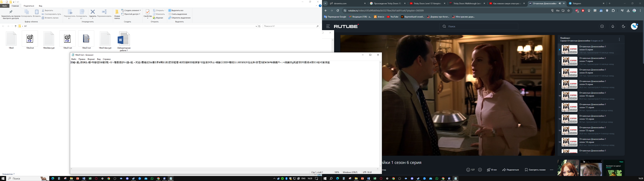
Task: Open Notepad Формат menu
Action: click(91, 59)
